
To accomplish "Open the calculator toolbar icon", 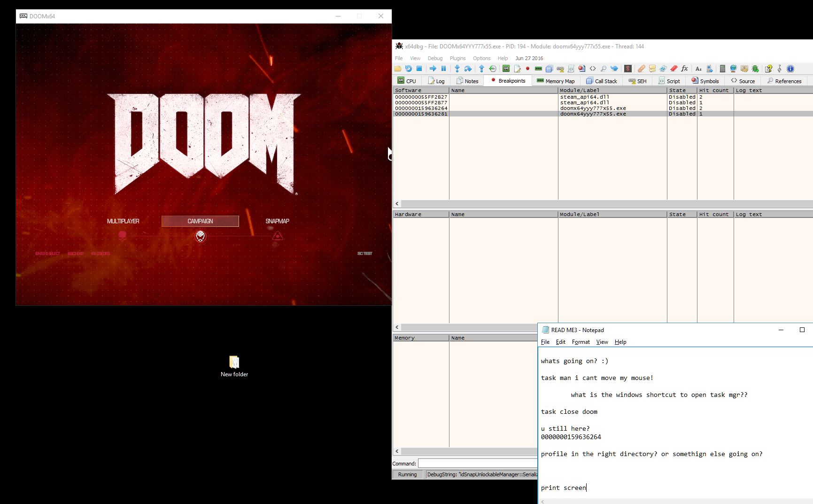I will [722, 69].
